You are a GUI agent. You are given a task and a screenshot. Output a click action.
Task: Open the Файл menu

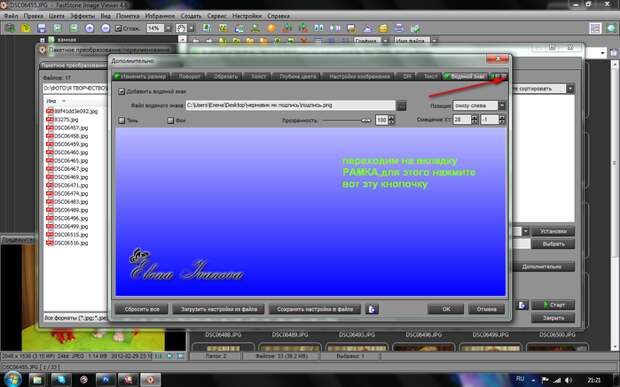point(11,16)
